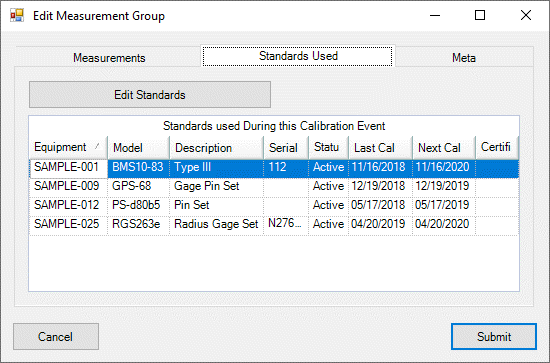Click the PS-d80b5 model cell
This screenshot has width=550, height=363.
tap(139, 207)
